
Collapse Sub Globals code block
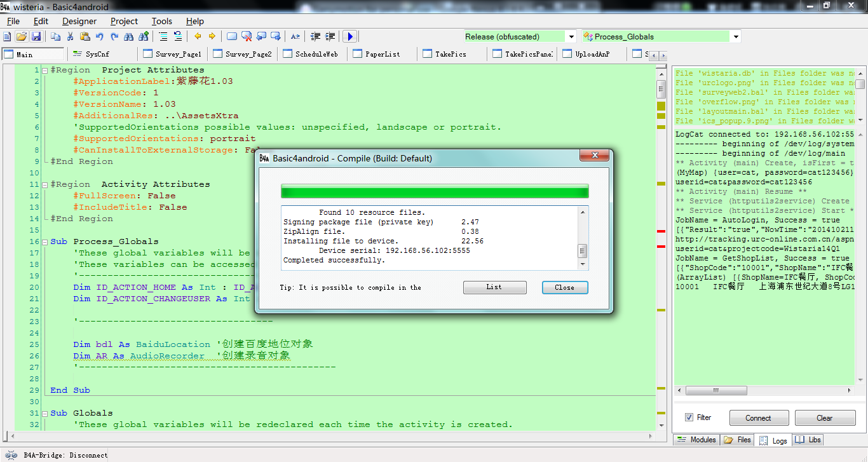tap(44, 413)
